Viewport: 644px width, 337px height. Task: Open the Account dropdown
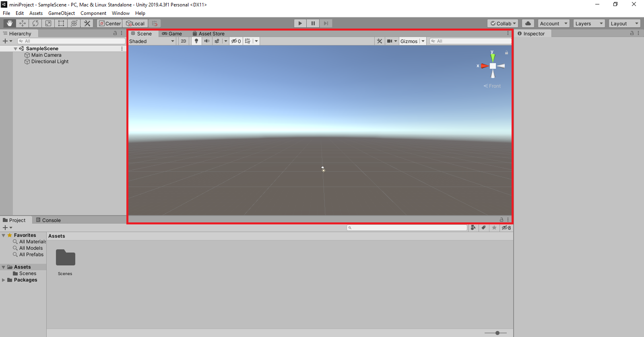point(553,23)
